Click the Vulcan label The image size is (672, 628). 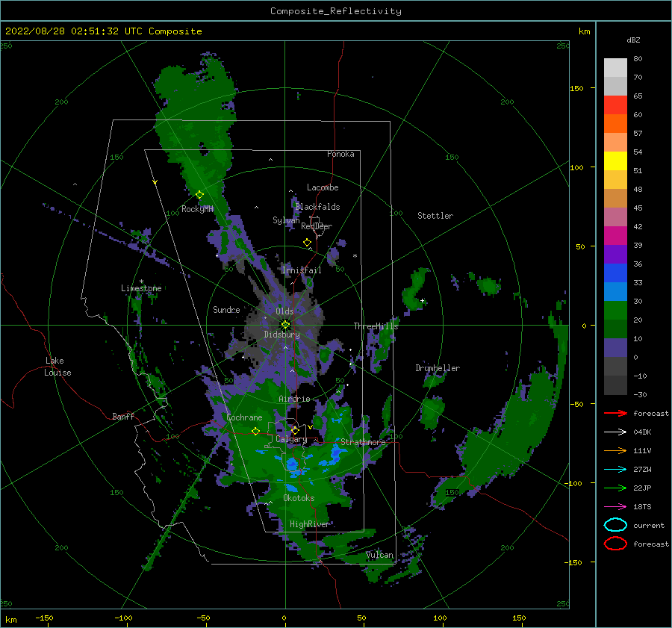coord(379,555)
